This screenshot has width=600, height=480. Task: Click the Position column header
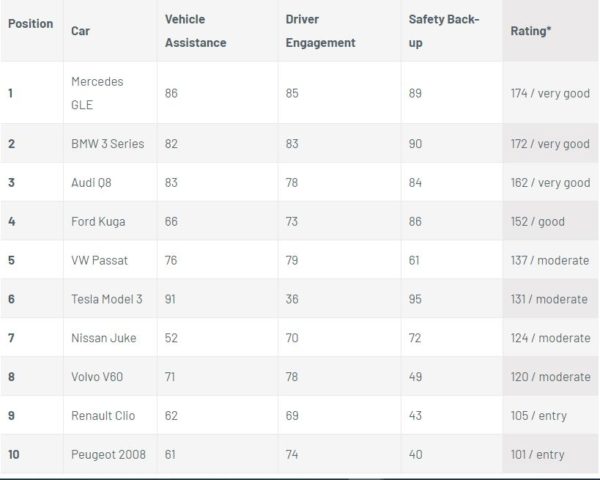(x=31, y=24)
